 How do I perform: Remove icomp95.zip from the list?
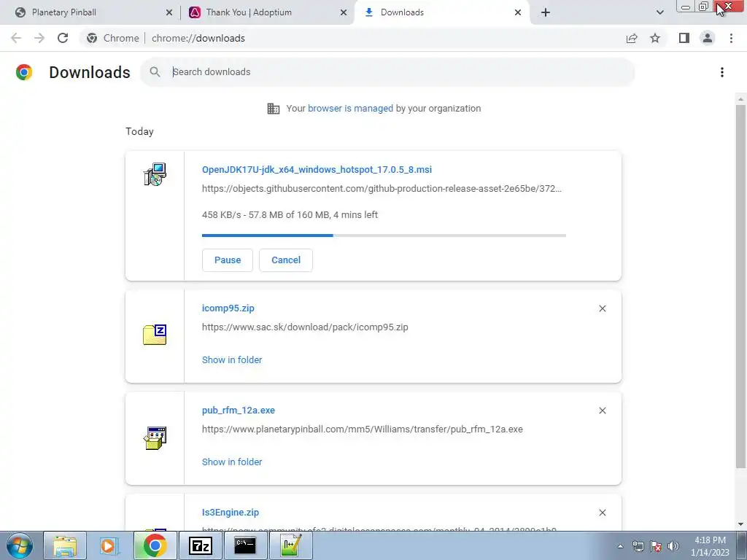[602, 308]
